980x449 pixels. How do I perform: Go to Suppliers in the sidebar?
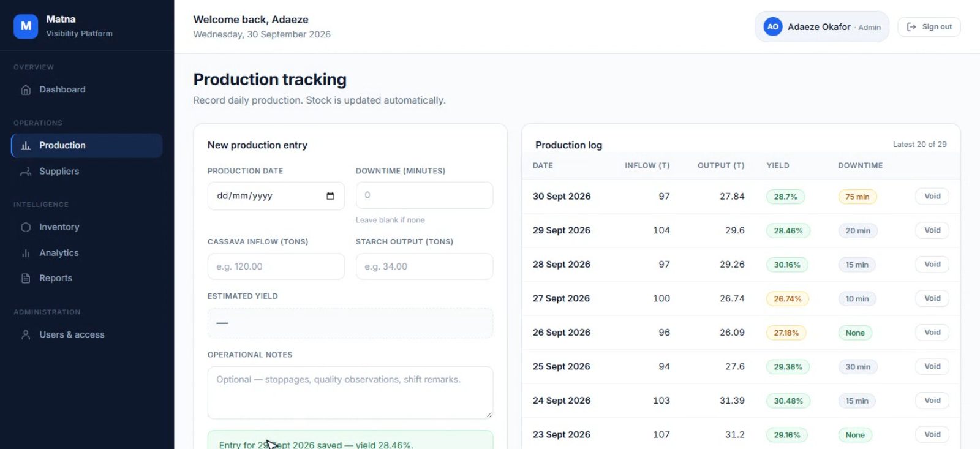coord(86,172)
